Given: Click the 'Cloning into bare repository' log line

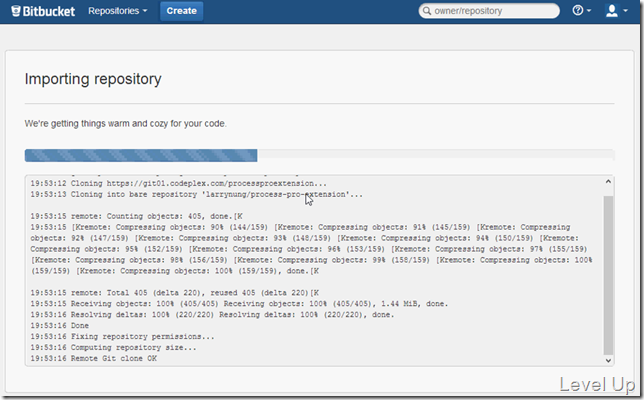Looking at the screenshot, I should [197, 194].
